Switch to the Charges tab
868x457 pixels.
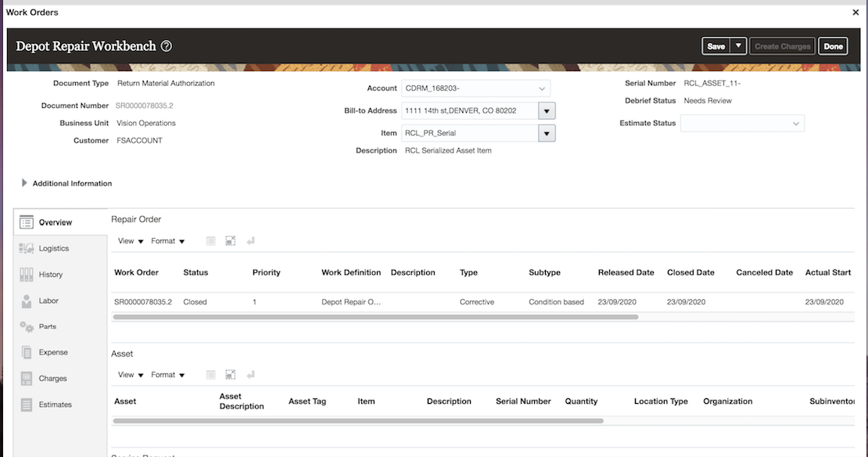point(60,378)
